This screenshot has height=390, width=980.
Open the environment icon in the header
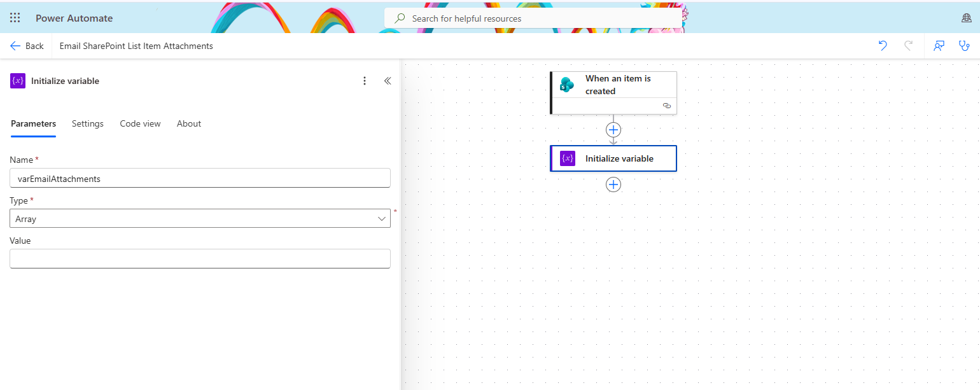pyautogui.click(x=966, y=18)
